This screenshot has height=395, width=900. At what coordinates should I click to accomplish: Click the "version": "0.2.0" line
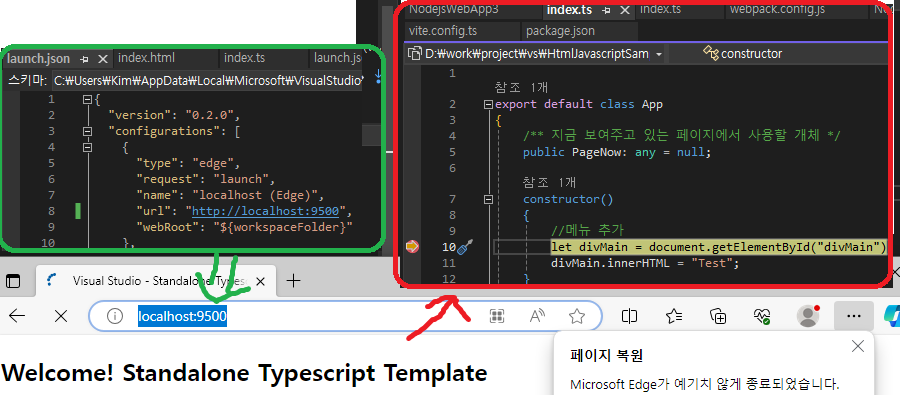[173, 115]
